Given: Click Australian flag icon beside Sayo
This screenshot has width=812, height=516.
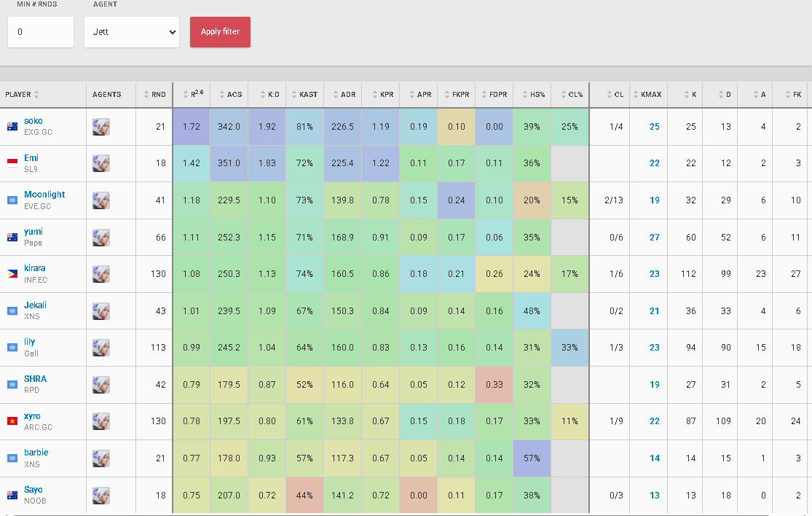Looking at the screenshot, I should 12,496.
